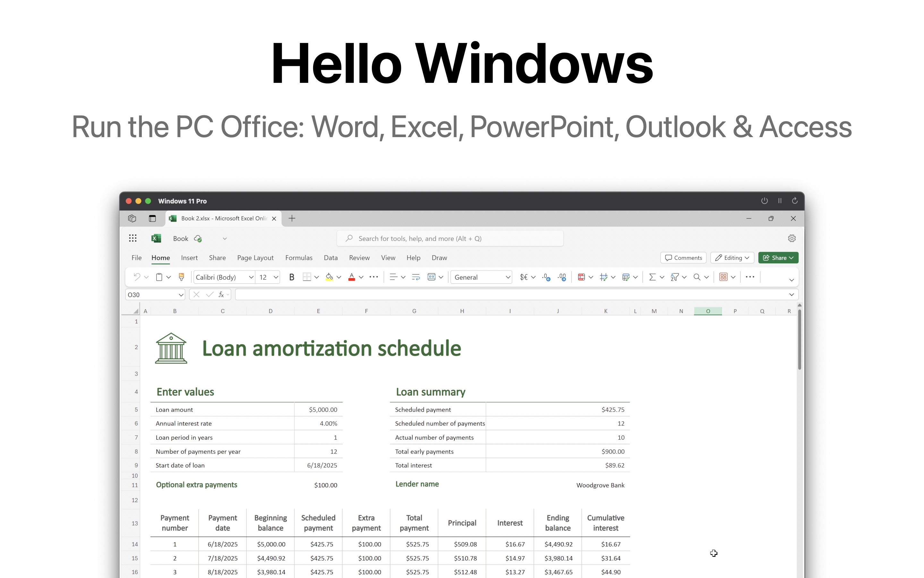Open browser tab actions icon
Screen dimensions: 924x578
(132, 218)
